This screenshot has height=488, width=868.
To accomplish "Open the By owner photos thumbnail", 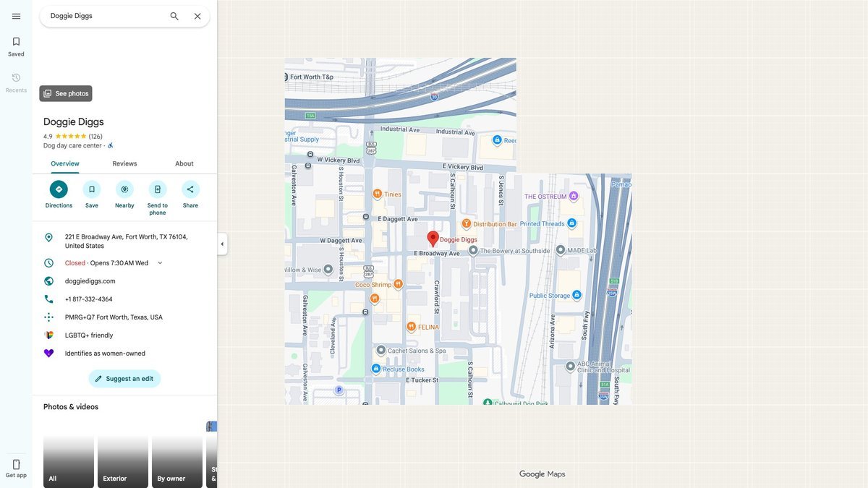I will [177, 461].
